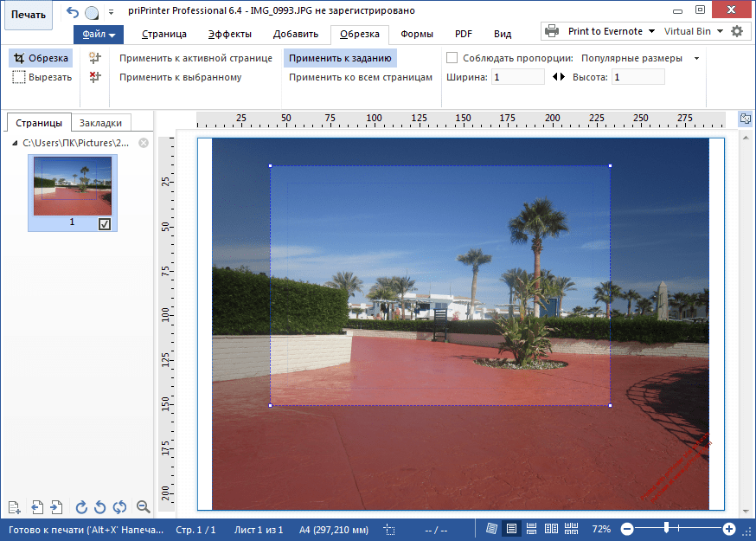Click the zoom in plus button
The width and height of the screenshot is (756, 541).
click(729, 529)
